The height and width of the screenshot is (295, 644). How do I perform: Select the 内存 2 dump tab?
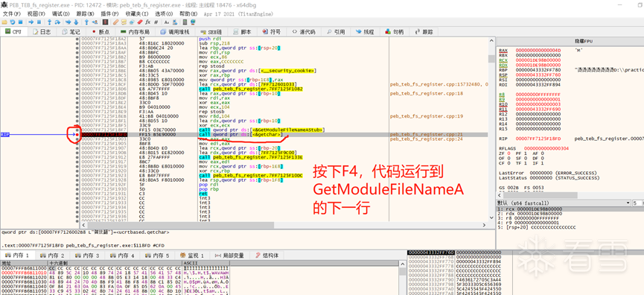click(54, 256)
